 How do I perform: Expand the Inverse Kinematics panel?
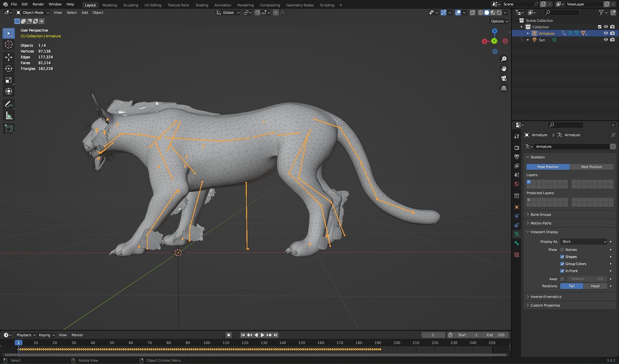(546, 297)
